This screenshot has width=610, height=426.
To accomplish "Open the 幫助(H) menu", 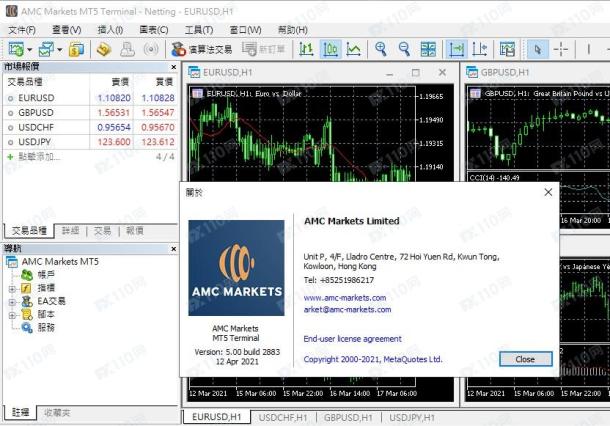I will click(293, 30).
